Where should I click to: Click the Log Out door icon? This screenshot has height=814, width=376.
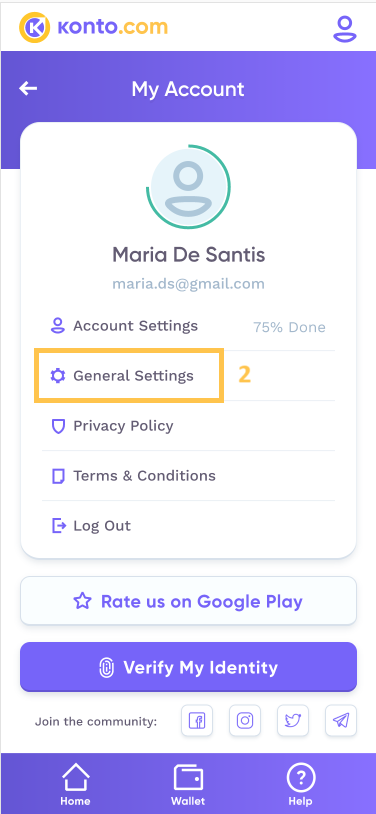tap(59, 526)
